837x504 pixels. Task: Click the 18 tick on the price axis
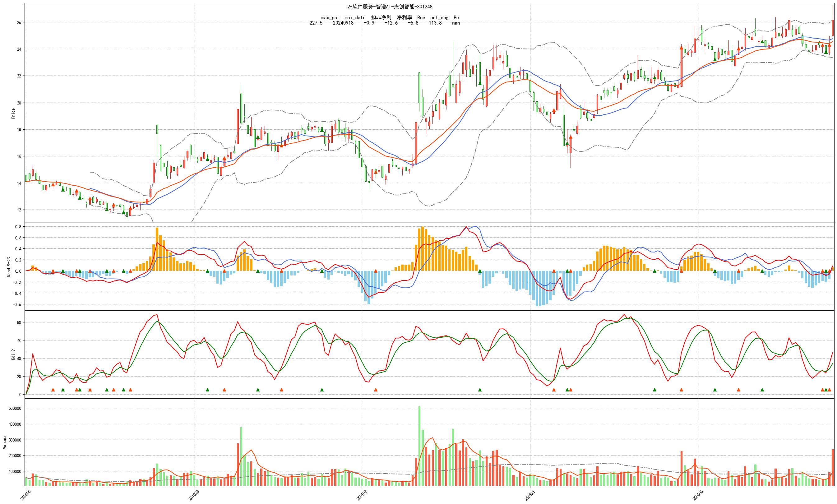click(x=19, y=130)
